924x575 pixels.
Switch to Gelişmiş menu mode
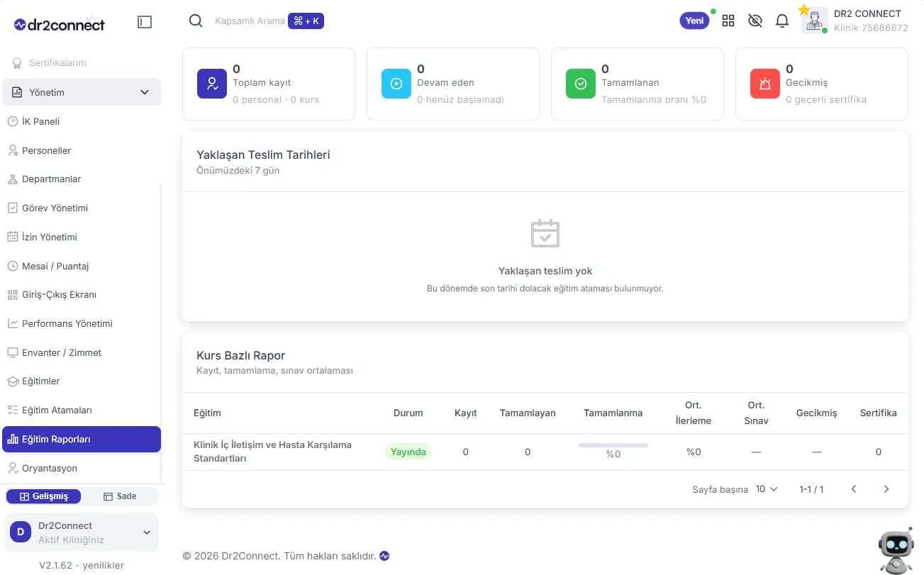pyautogui.click(x=43, y=496)
